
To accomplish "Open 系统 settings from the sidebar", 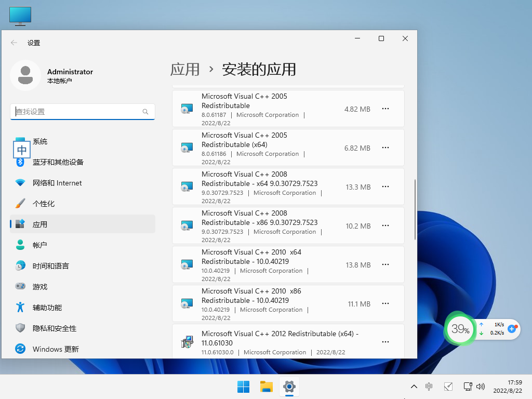I will pos(40,141).
